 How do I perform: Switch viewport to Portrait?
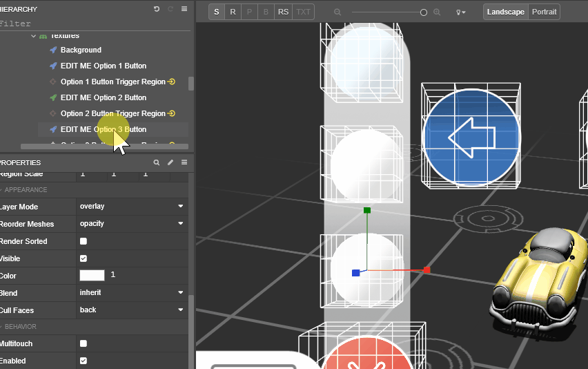544,12
